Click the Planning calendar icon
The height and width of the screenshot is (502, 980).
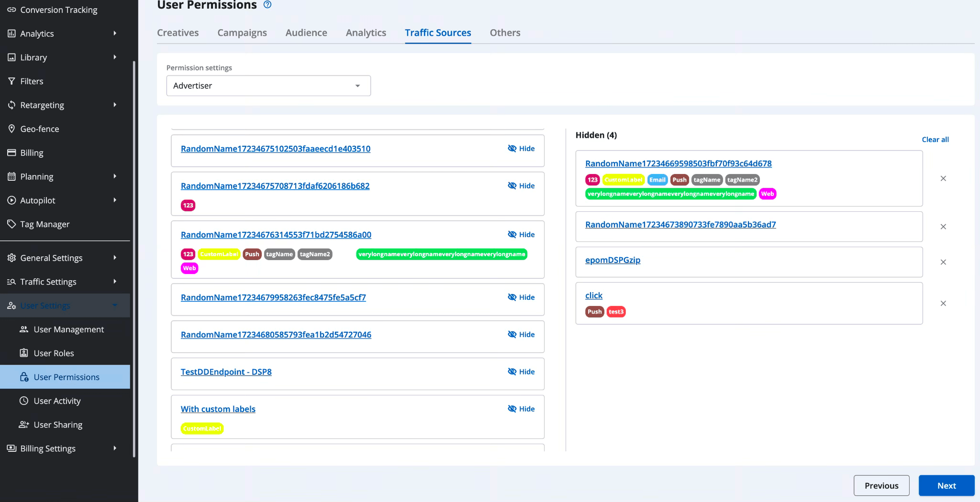coord(11,176)
